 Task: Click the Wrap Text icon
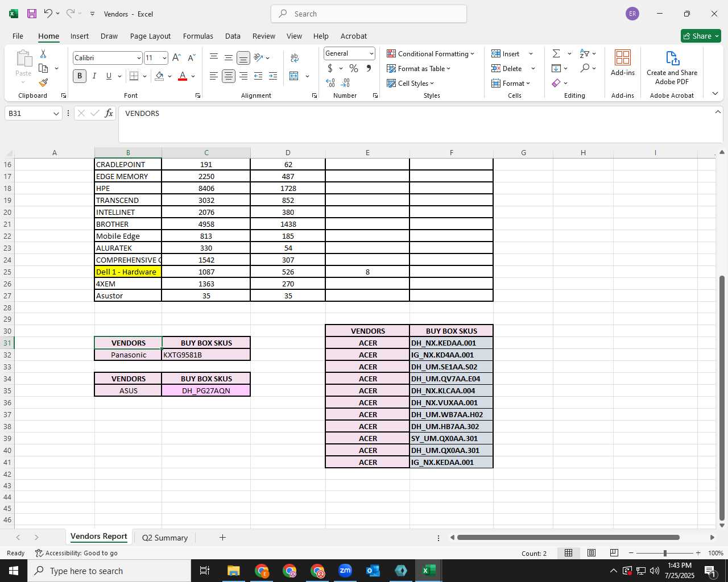(295, 58)
